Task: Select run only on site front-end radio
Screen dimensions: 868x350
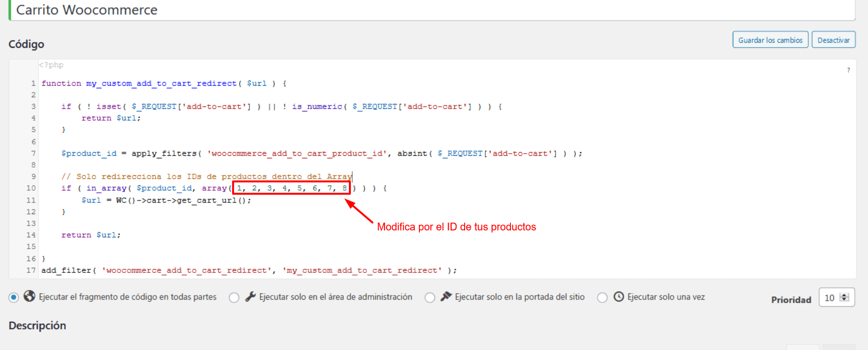Action: [430, 297]
